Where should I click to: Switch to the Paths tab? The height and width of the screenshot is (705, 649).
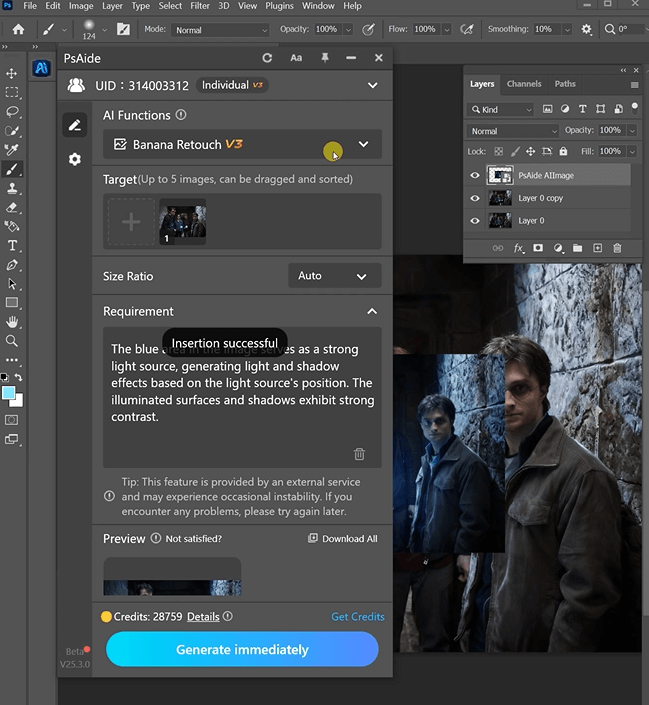tap(565, 84)
